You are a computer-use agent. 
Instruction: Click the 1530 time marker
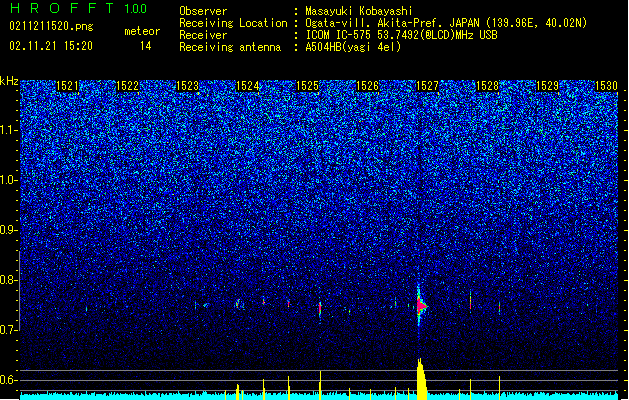[606, 86]
